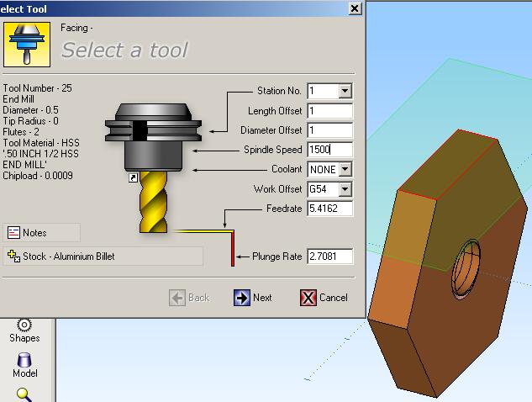This screenshot has width=532, height=402.
Task: Open the Notes button
Action: [x=42, y=232]
